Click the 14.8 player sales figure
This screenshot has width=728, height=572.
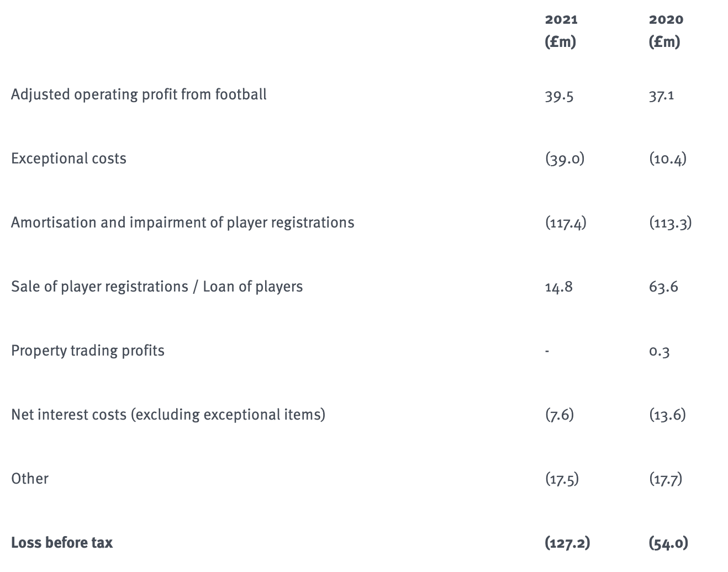click(558, 287)
